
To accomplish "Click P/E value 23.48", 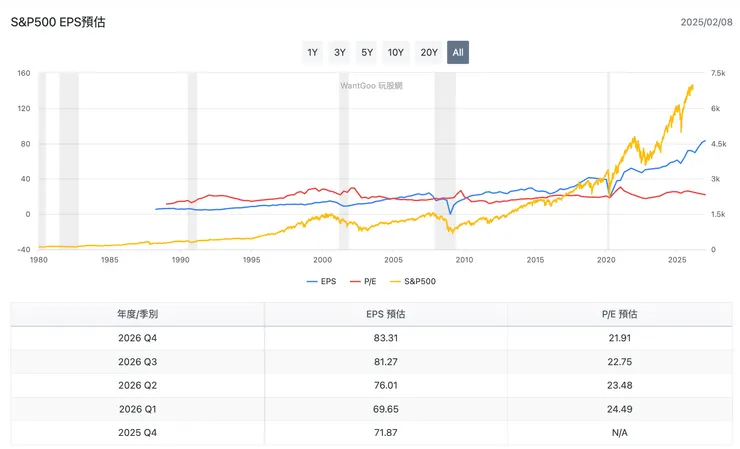I will pos(620,385).
